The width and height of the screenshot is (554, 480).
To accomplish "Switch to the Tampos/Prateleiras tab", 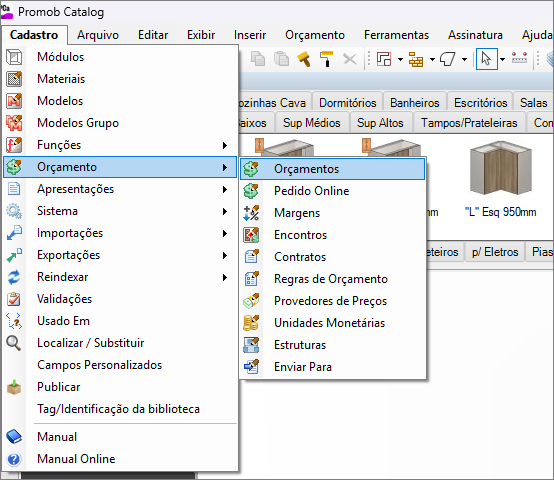I will pyautogui.click(x=469, y=123).
